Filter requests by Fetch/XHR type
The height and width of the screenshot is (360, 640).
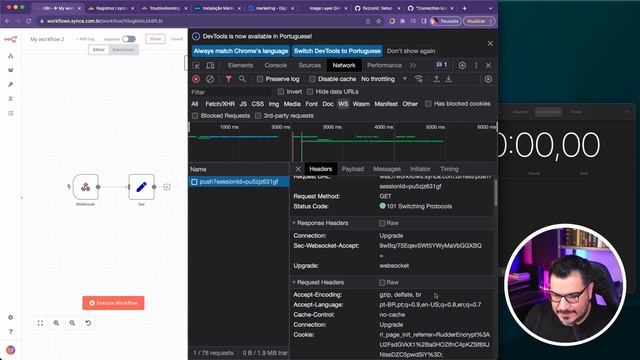coord(220,104)
